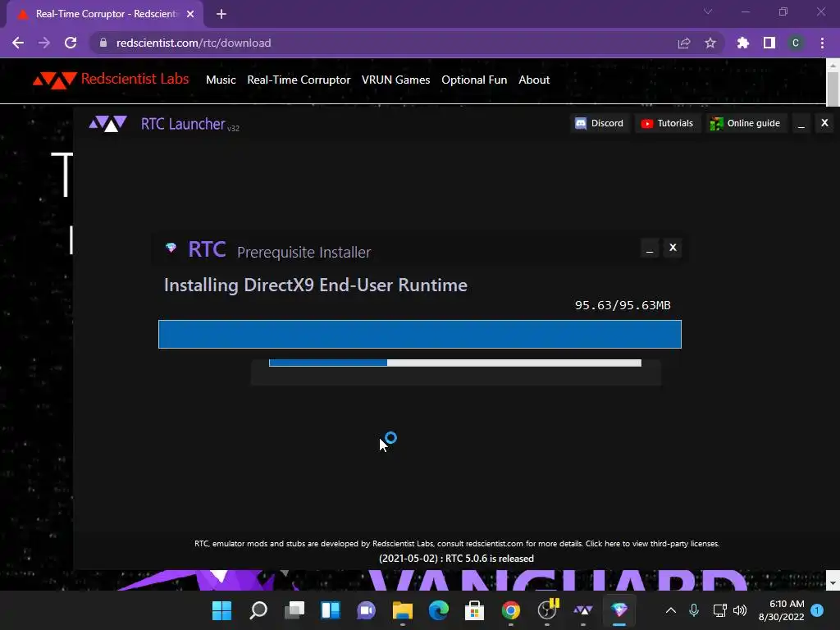Minimize the Prerequisite Installer dialog

[x=650, y=248]
